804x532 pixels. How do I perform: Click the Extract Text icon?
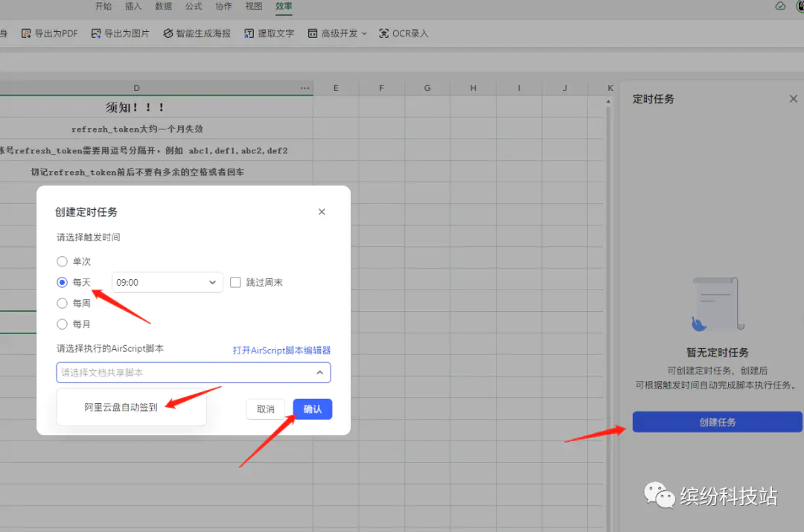point(249,33)
